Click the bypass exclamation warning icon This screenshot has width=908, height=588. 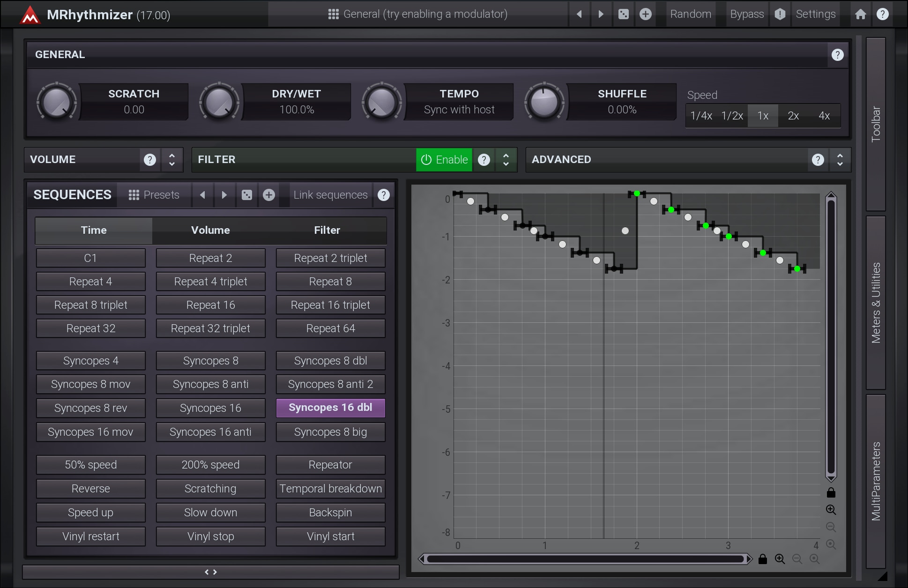pos(780,14)
